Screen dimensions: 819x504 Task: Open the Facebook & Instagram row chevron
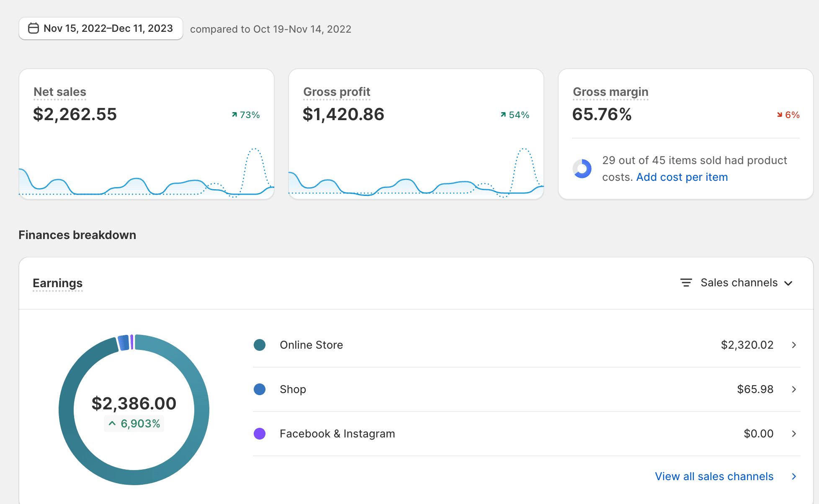794,434
